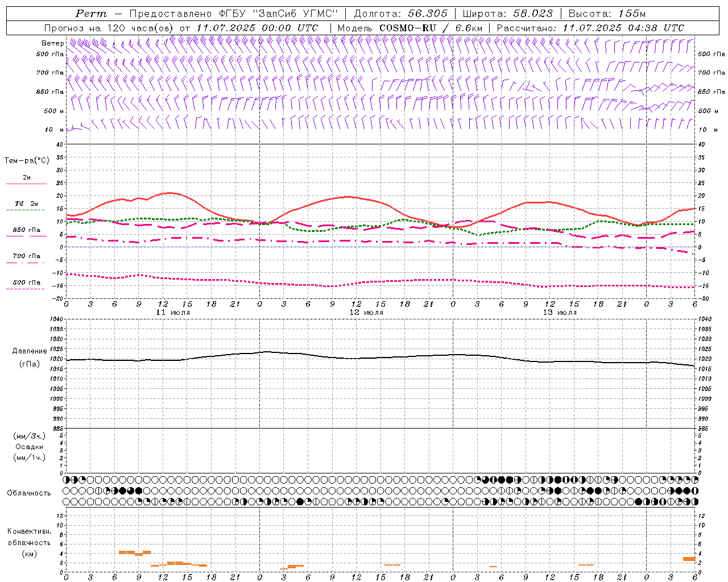Click the 'Давление' pressure panel label
The width and height of the screenshot is (728, 582).
[x=30, y=351]
